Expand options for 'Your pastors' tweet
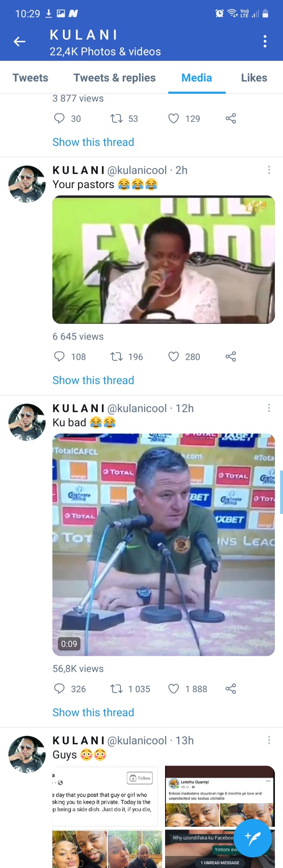Image resolution: width=283 pixels, height=868 pixels. (269, 170)
